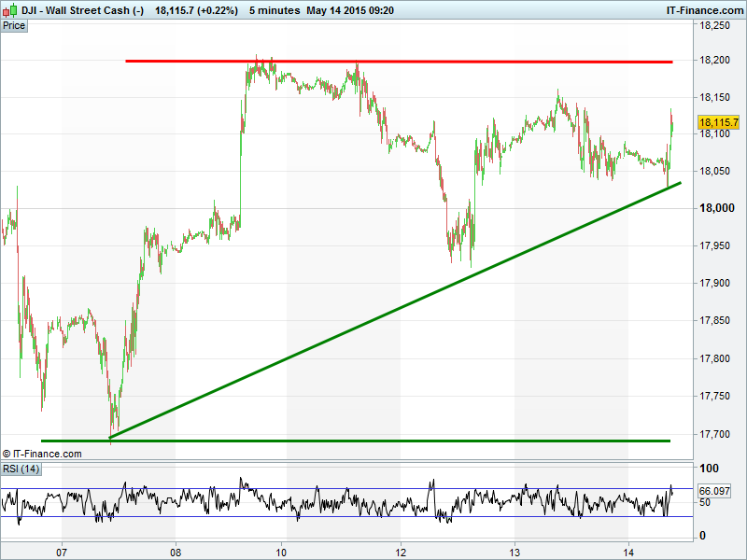
Task: Click the © IT-Finance.com watermark
Action: [43, 454]
